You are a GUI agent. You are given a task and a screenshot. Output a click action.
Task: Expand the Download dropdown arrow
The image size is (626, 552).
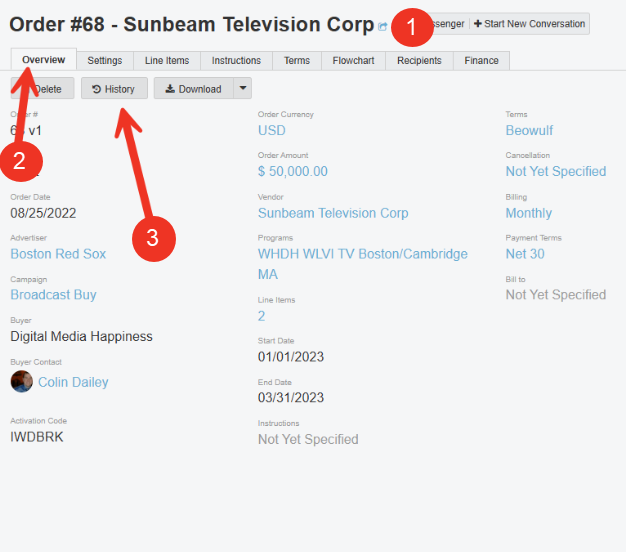[x=243, y=88]
